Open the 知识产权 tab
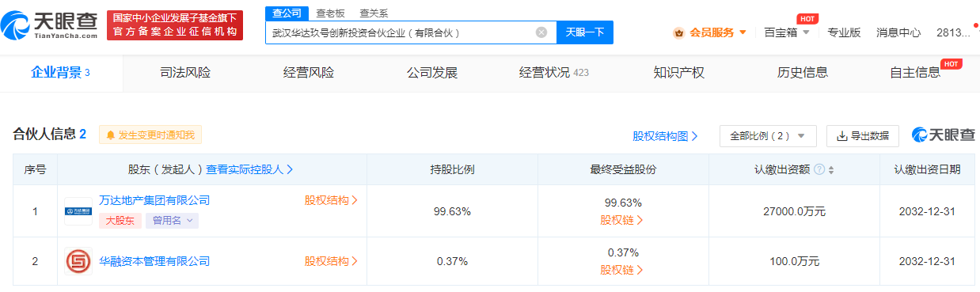Viewport: 980px width, 292px height. click(679, 73)
